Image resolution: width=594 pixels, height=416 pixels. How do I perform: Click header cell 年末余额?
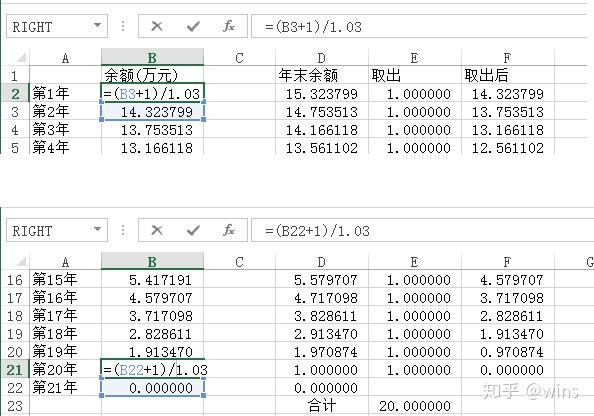322,75
